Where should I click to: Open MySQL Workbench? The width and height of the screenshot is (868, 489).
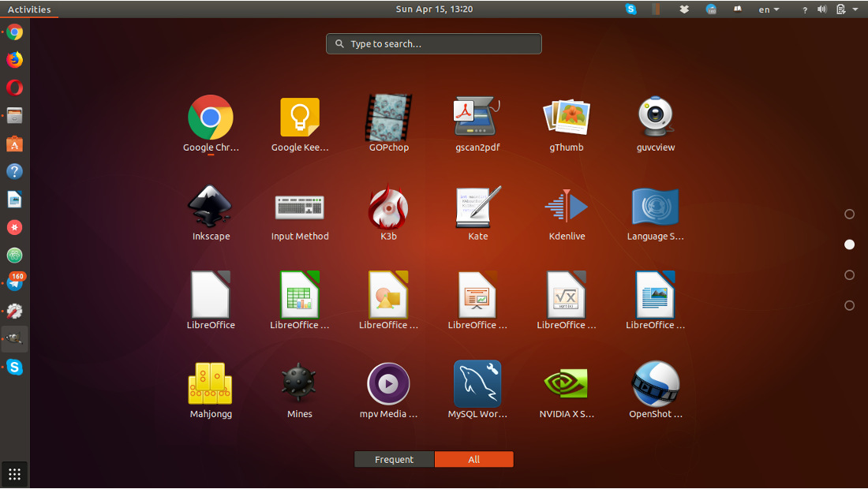[477, 384]
